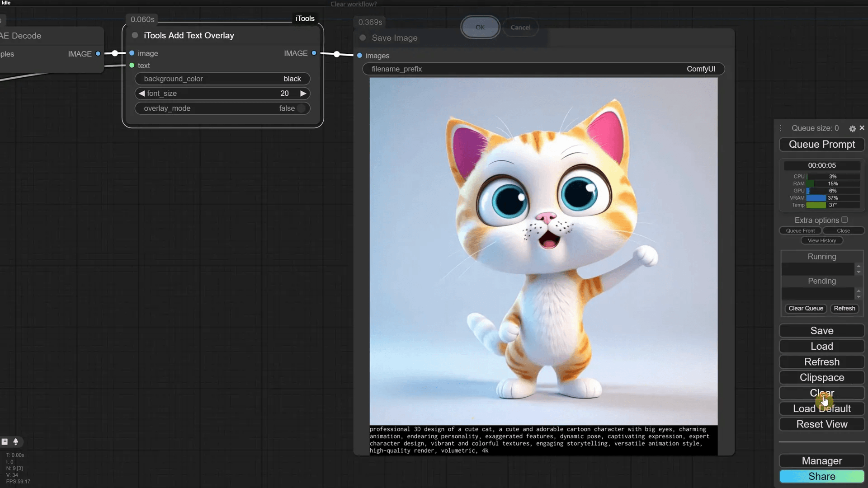
Task: Click IMAGE output socket of VAE Decode node
Action: click(98, 54)
